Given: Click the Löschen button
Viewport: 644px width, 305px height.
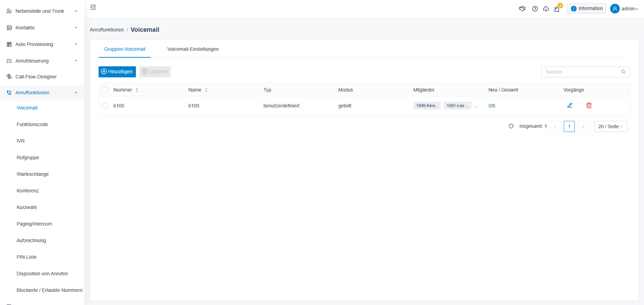Looking at the screenshot, I should (155, 72).
